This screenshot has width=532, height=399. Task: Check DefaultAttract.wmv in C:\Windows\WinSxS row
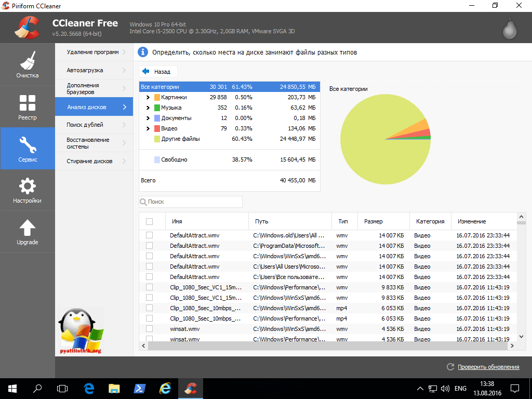tap(149, 256)
